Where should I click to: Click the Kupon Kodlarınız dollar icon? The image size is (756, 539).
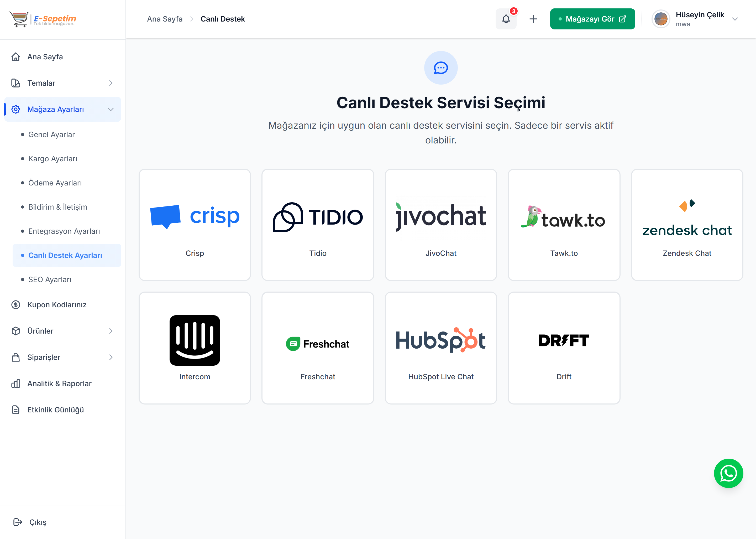click(15, 305)
